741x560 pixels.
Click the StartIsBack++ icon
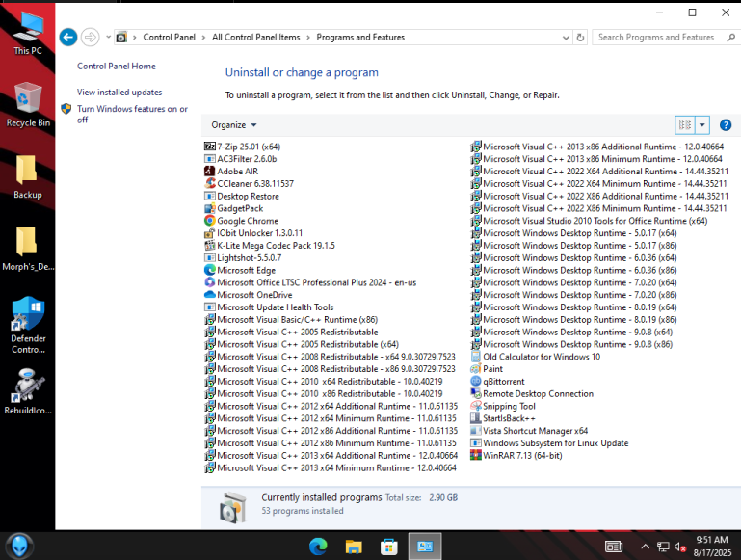(475, 418)
